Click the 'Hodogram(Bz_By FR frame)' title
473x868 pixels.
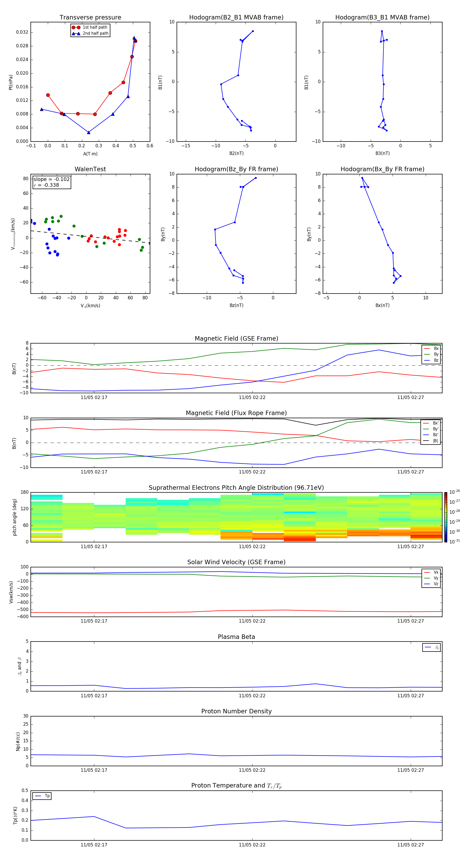(x=236, y=169)
